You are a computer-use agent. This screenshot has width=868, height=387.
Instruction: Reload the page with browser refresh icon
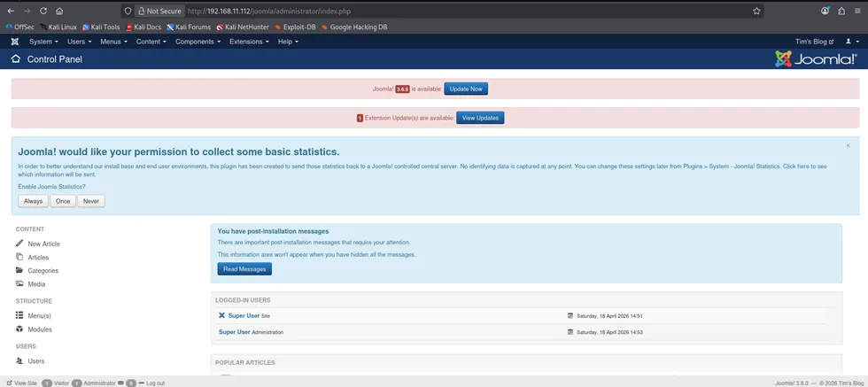[43, 12]
